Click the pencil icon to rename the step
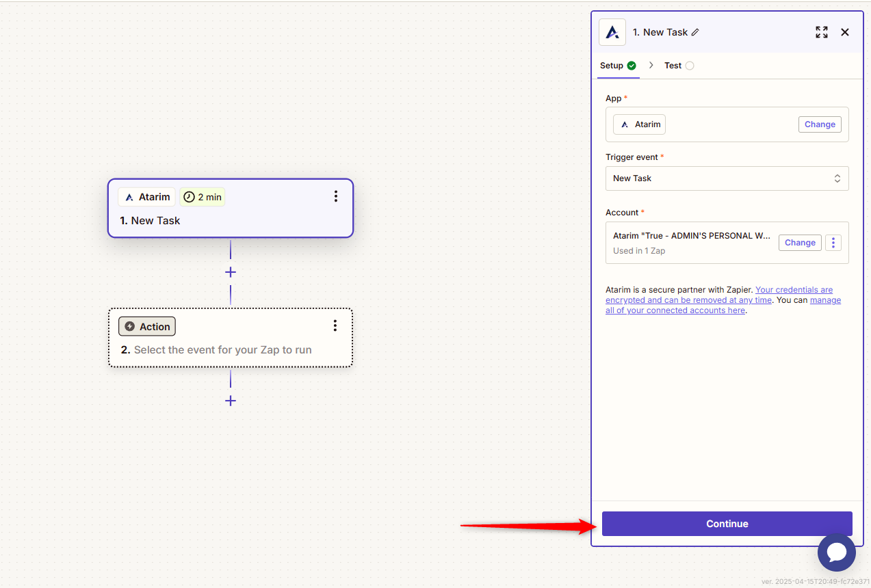Viewport: 871px width, 588px height. [695, 32]
